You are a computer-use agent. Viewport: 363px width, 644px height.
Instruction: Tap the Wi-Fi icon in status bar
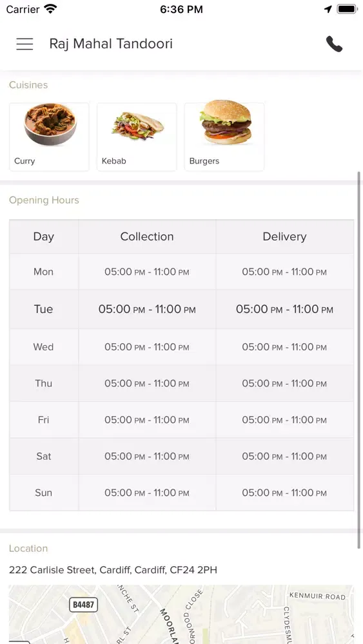click(50, 9)
